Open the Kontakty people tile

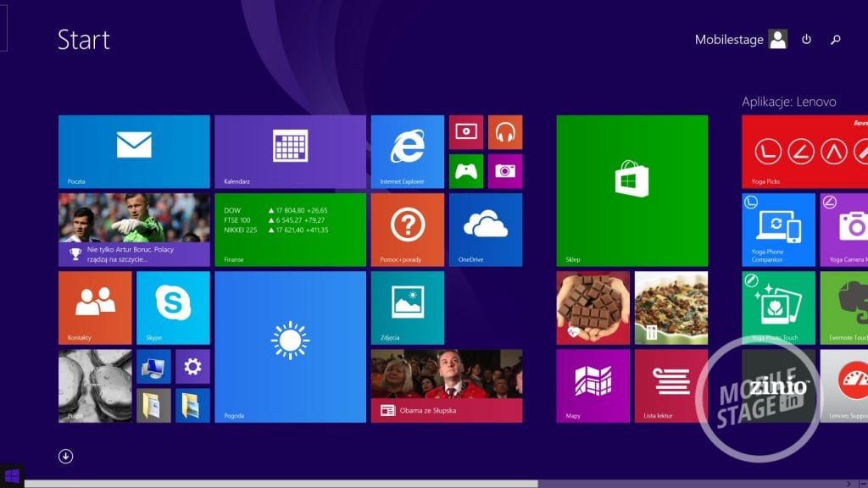(95, 307)
